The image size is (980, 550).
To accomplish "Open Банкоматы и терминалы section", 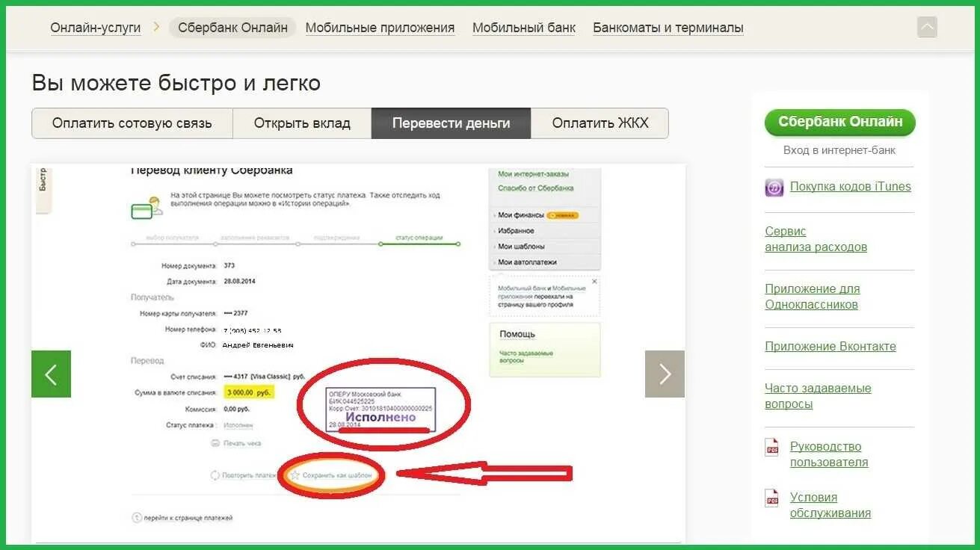I will pyautogui.click(x=668, y=28).
